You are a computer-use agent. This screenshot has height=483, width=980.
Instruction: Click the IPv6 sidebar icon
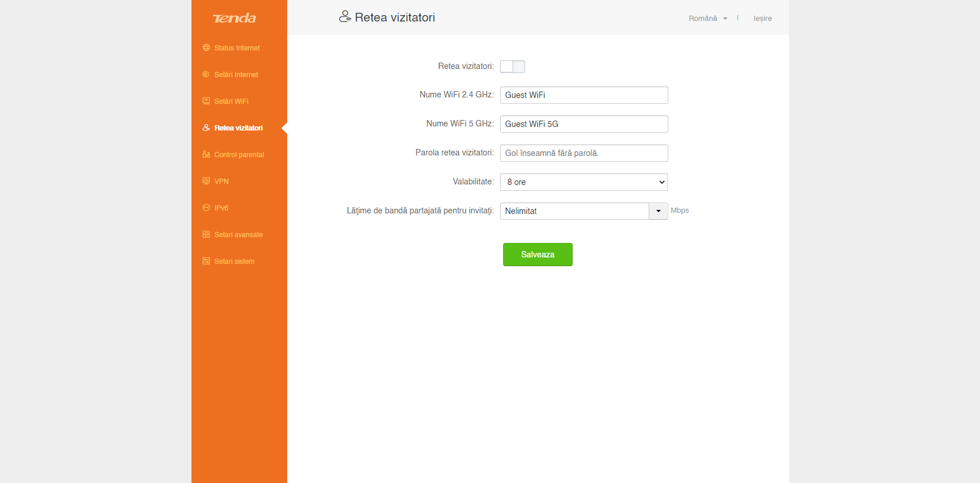coord(206,208)
